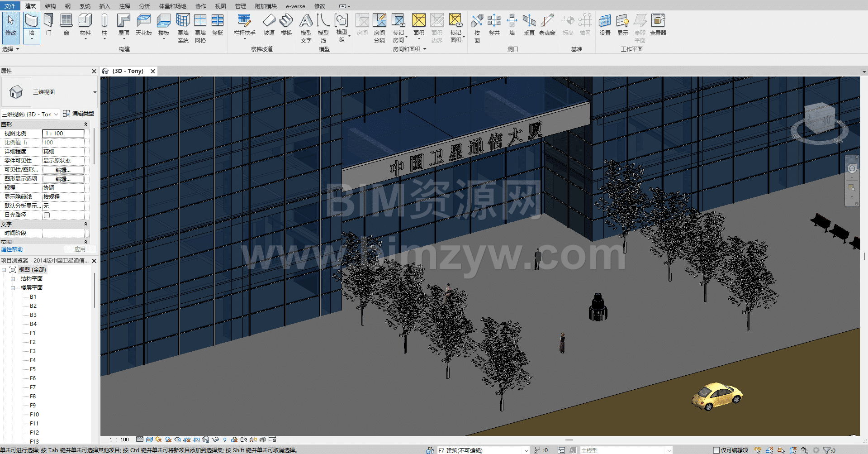Select the Room Separator (房间分隔) tool

(379, 28)
